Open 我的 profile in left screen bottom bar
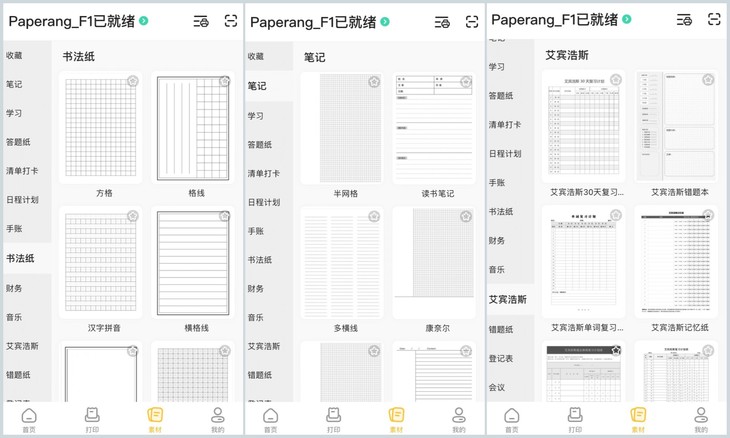The width and height of the screenshot is (730, 438). click(217, 420)
